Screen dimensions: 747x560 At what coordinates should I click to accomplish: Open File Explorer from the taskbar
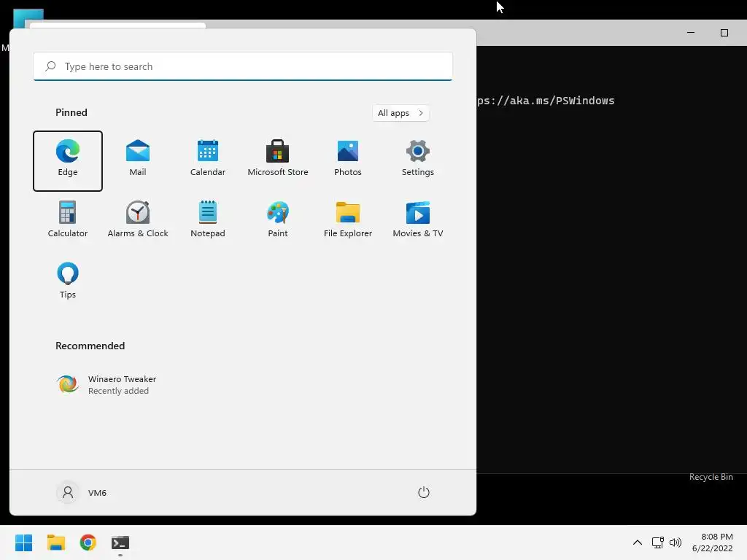point(55,542)
